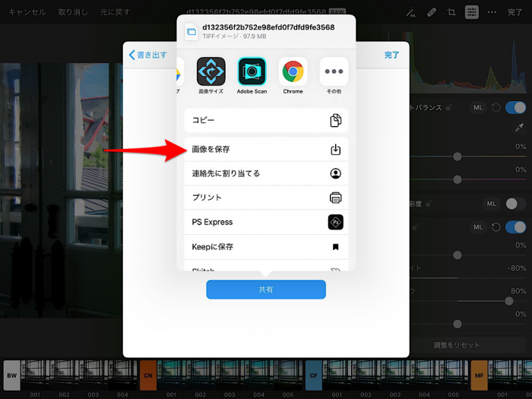The width and height of the screenshot is (532, 399).
Task: Click the printer icon
Action: (x=336, y=198)
